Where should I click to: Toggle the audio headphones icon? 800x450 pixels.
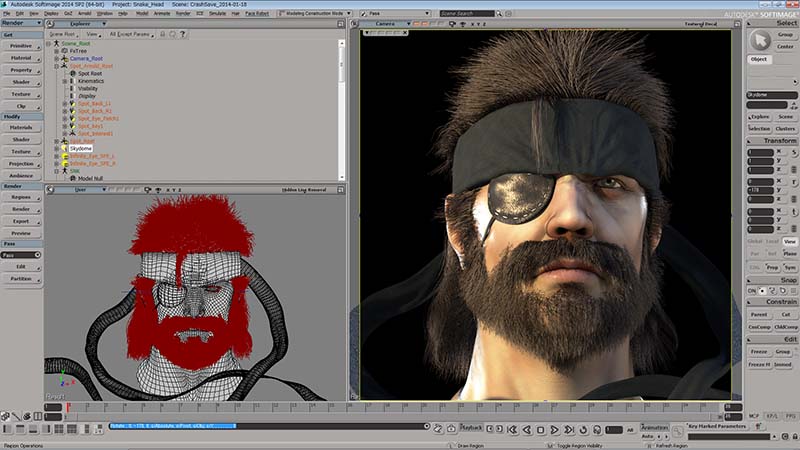coord(597,430)
